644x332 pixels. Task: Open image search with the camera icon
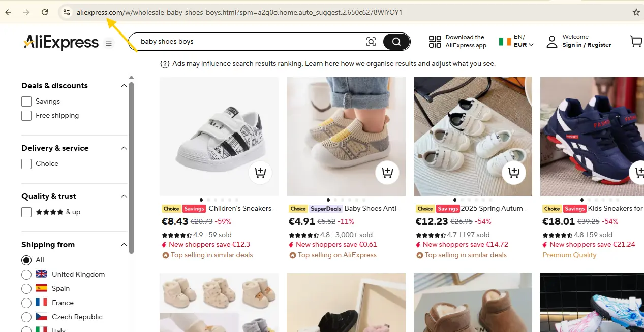(371, 41)
